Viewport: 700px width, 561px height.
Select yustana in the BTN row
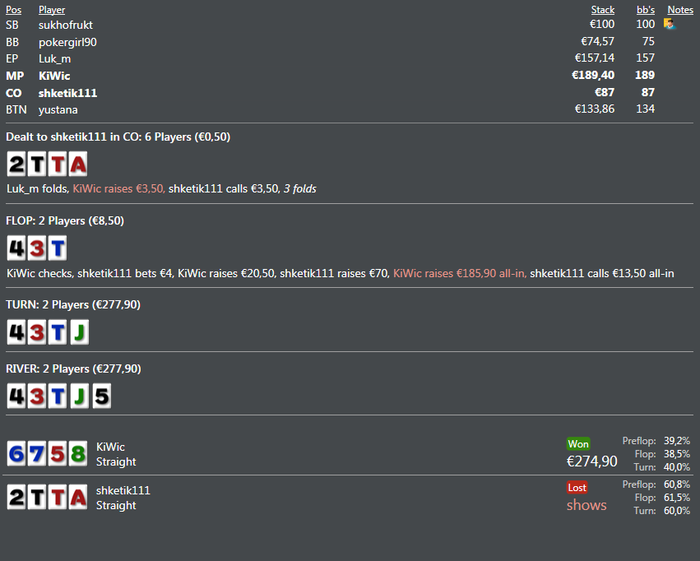pyautogui.click(x=58, y=110)
